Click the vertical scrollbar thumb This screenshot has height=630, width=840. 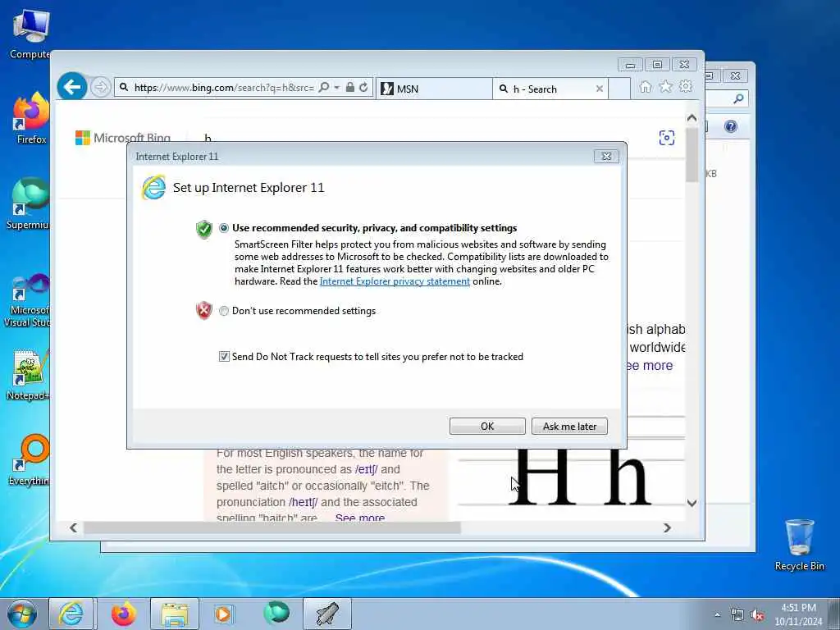coord(692,154)
